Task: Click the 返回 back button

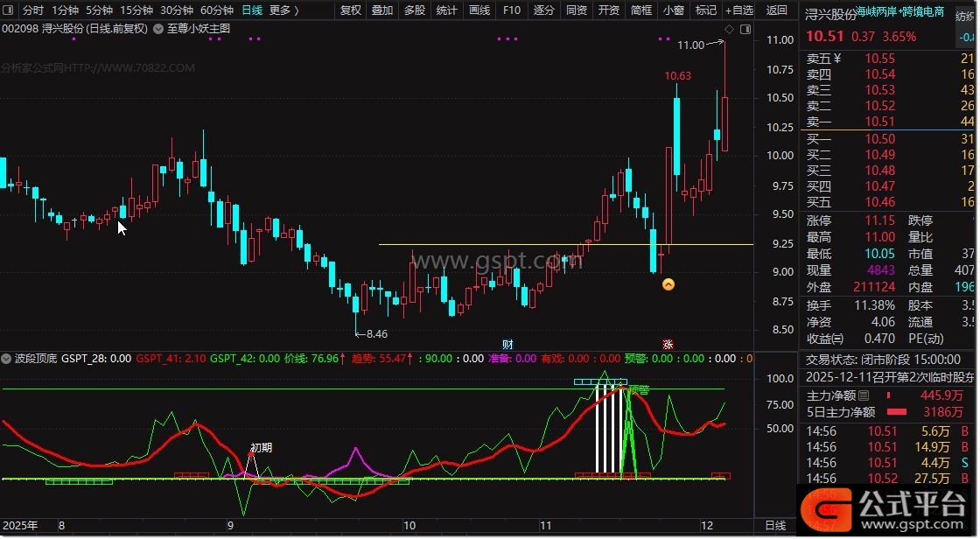Action: tap(776, 10)
